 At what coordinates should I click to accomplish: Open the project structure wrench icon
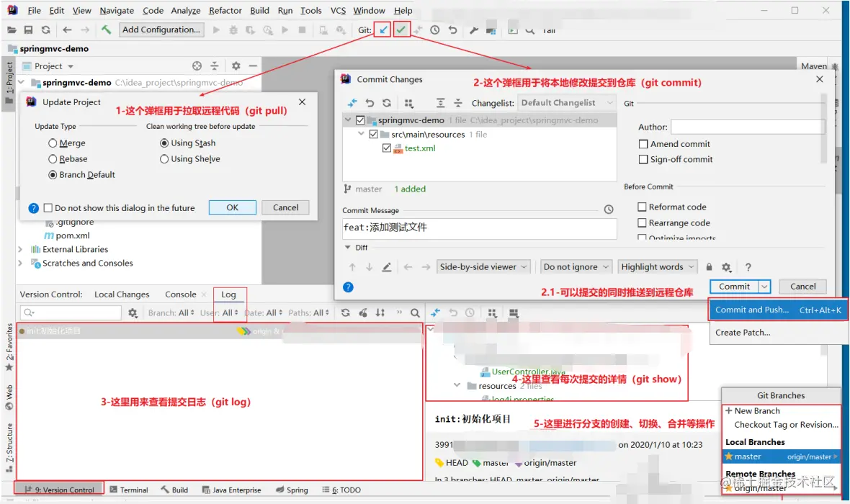(474, 30)
